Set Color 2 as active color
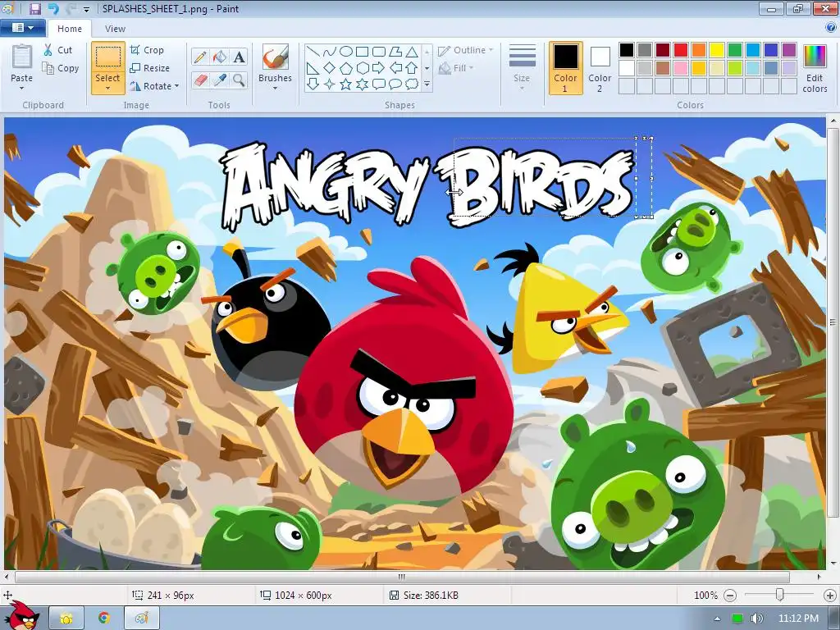 (600, 68)
